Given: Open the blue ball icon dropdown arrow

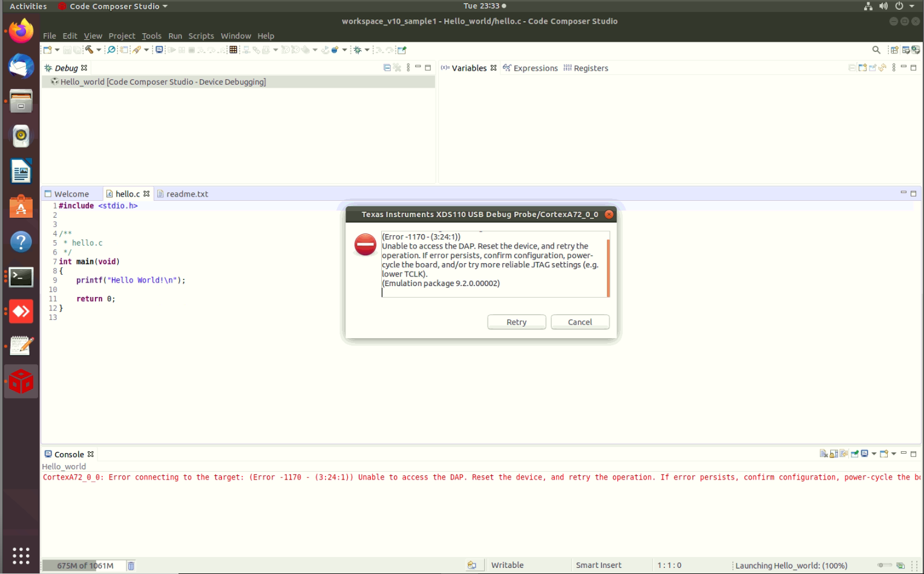Looking at the screenshot, I should 344,50.
